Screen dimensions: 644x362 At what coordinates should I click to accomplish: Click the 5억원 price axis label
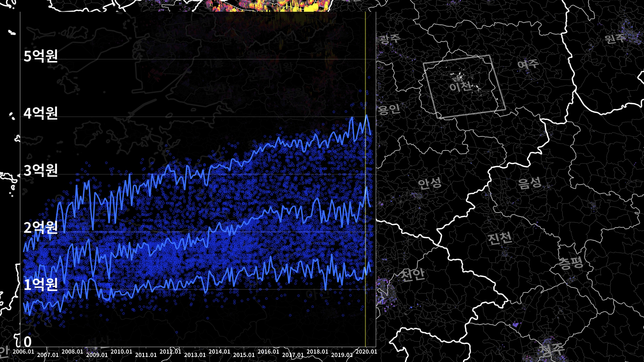click(41, 56)
